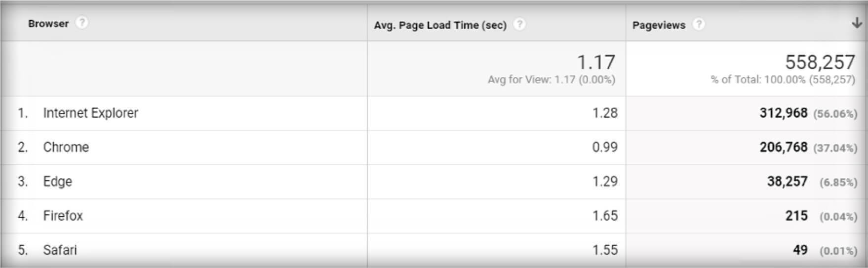Click total pageviews summary 558,257
Image resolution: width=868 pixels, height=268 pixels.
(x=820, y=62)
